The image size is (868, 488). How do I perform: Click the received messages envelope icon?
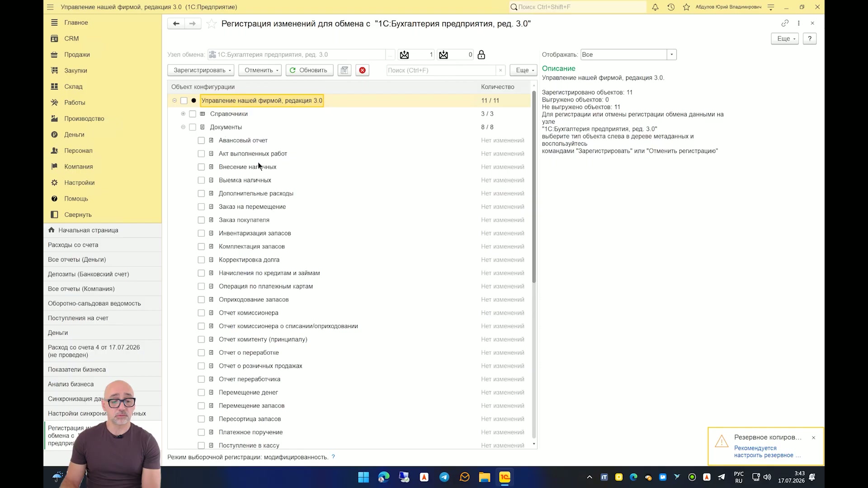click(x=443, y=55)
